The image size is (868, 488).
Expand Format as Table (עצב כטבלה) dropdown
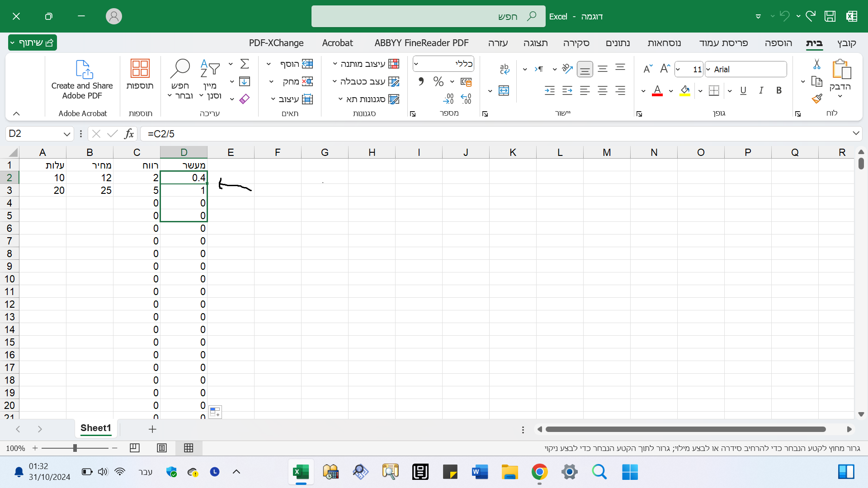point(335,81)
